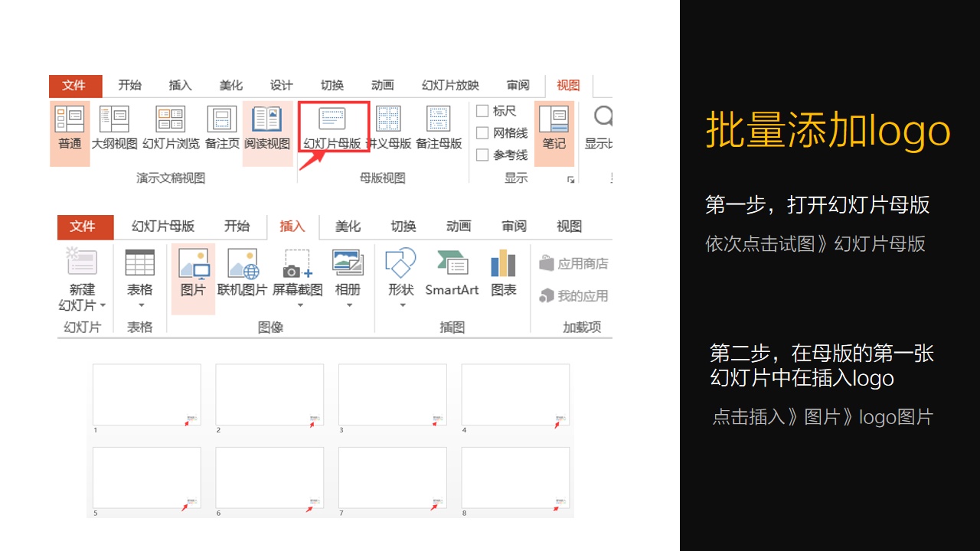Select slide thumbnail number 5

[x=146, y=477]
